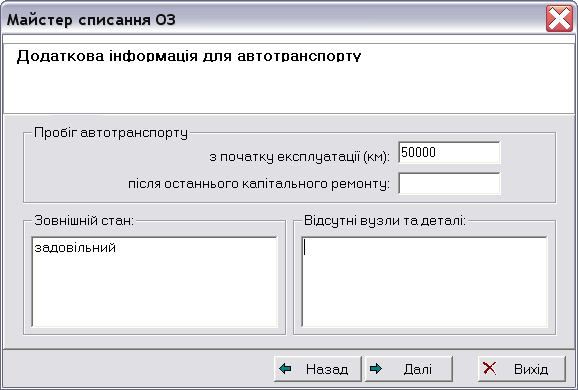Click the window title Майстер списання ОЗ
578x390 pixels.
(x=91, y=20)
